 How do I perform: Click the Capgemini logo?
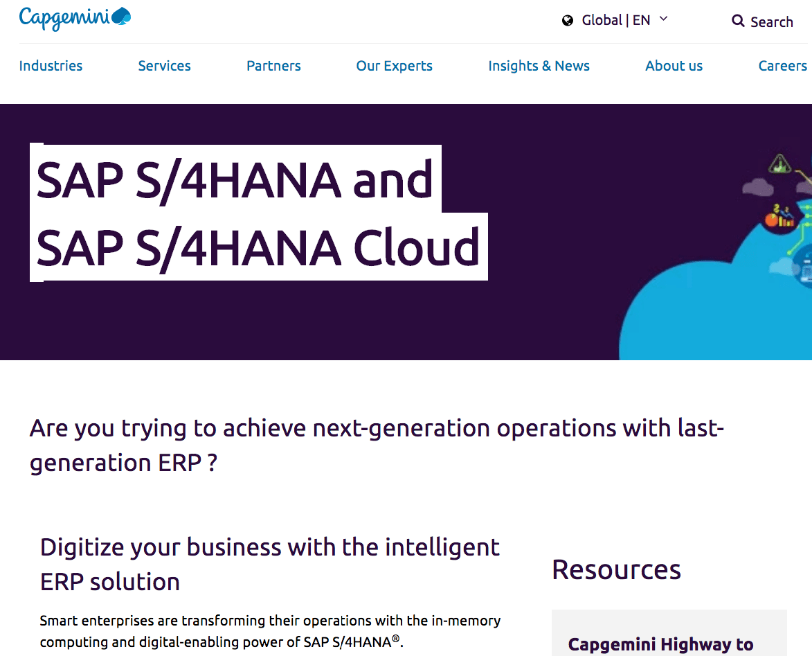75,19
